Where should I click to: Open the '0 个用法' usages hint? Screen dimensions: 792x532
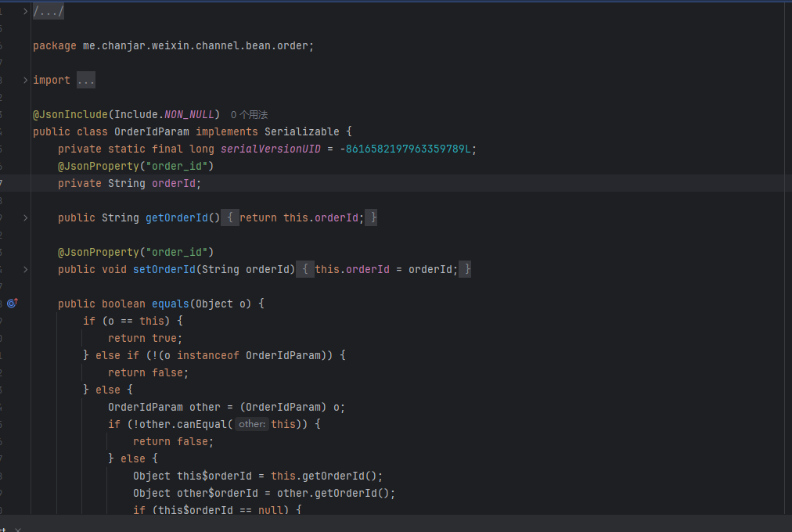[x=249, y=115]
